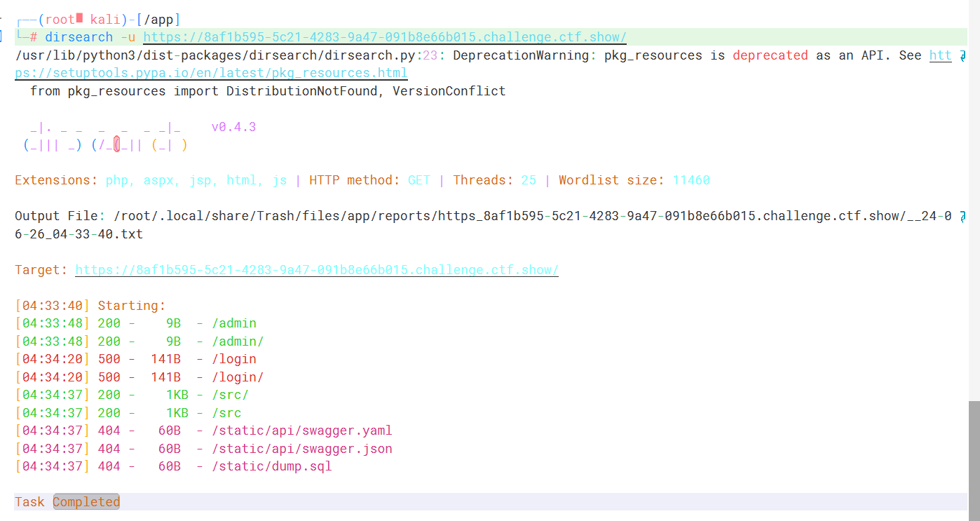Click the [04:33:40] timestamp
The height and width of the screenshot is (521, 980).
(53, 306)
